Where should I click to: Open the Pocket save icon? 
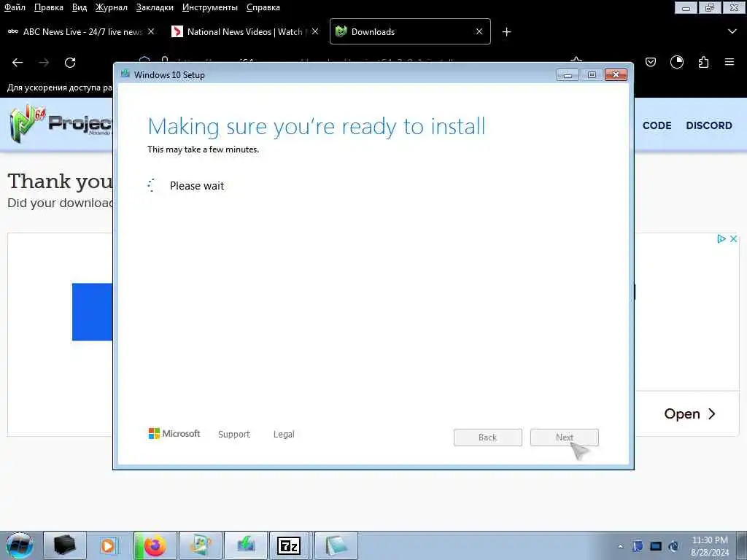click(651, 63)
